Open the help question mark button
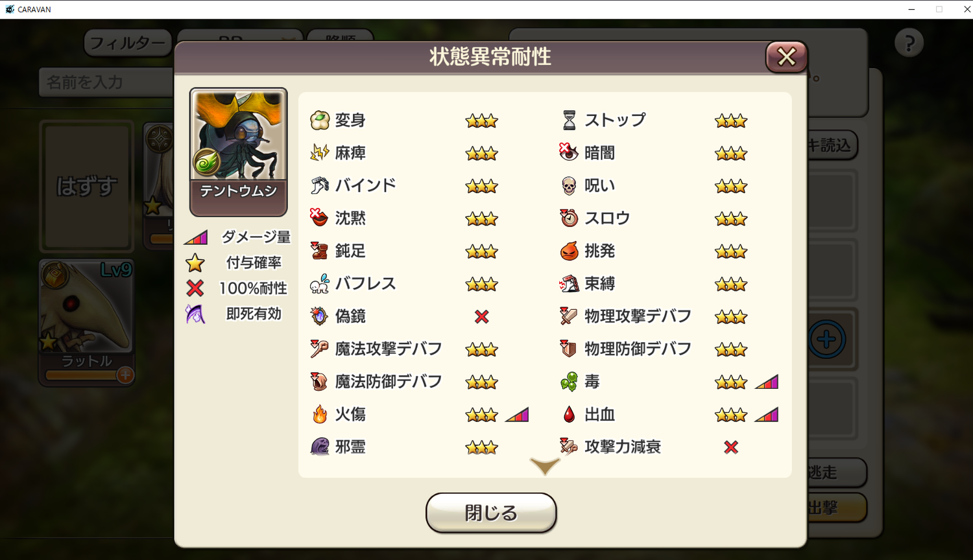This screenshot has height=560, width=973. (909, 43)
